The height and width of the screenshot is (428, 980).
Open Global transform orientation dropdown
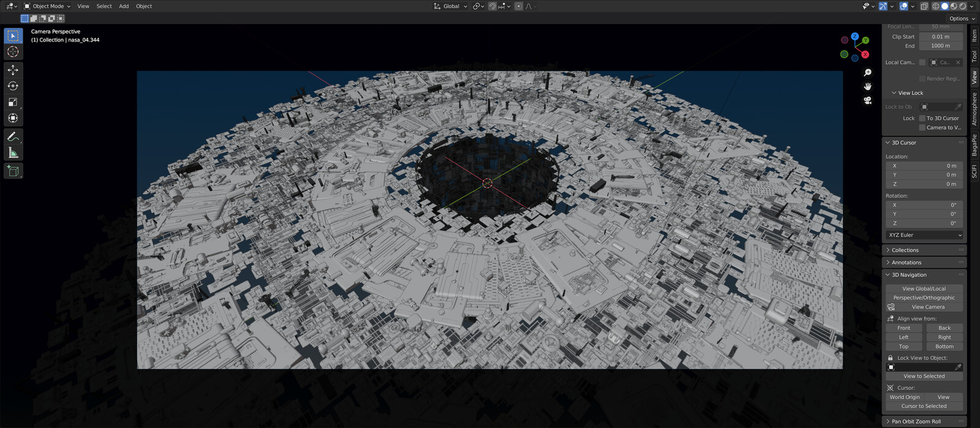450,6
